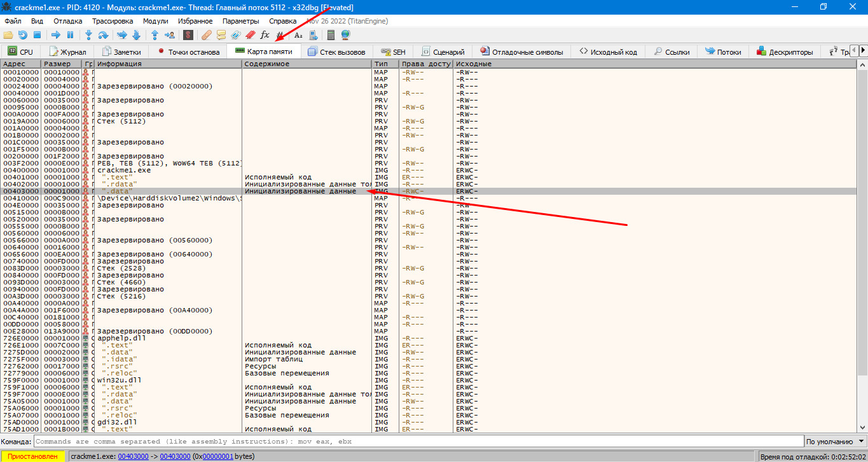Open the Variables hash icon
The image size is (868, 462).
click(x=280, y=35)
